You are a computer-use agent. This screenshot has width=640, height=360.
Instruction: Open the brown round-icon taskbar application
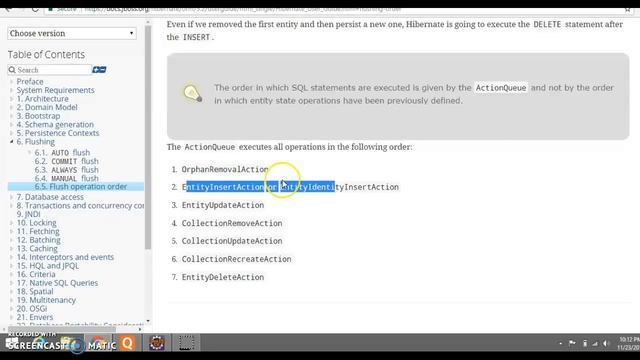(x=157, y=343)
